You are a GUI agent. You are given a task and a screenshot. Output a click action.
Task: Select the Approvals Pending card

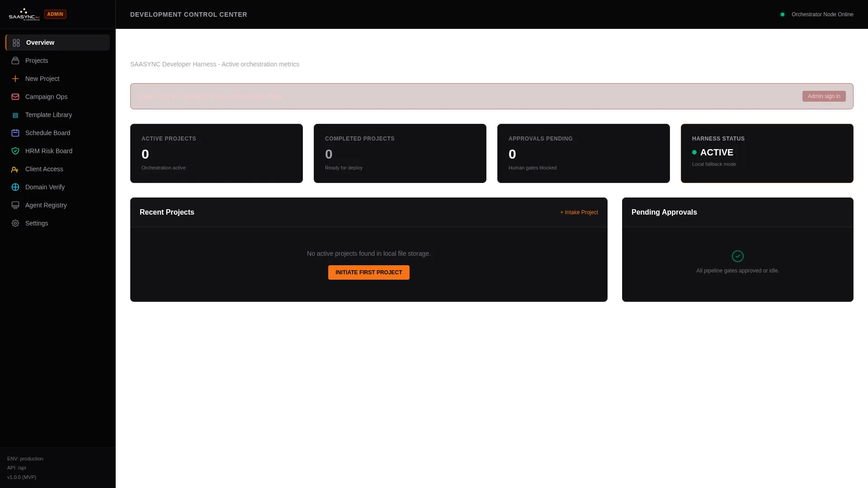(584, 154)
